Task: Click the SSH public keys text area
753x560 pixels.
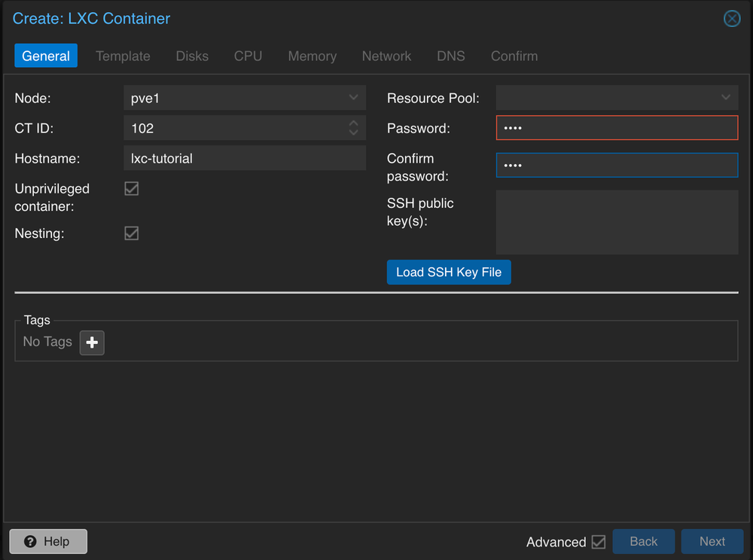Action: point(617,222)
